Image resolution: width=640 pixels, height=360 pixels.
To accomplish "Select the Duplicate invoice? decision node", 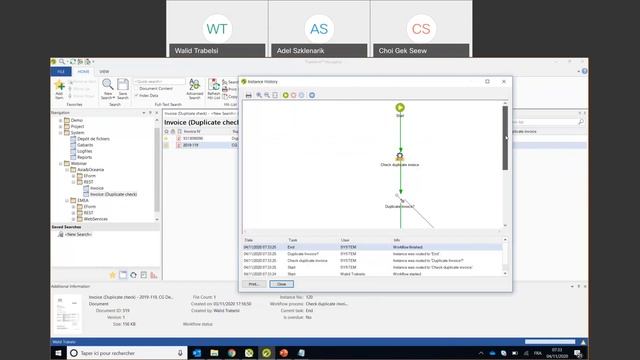I will 400,200.
